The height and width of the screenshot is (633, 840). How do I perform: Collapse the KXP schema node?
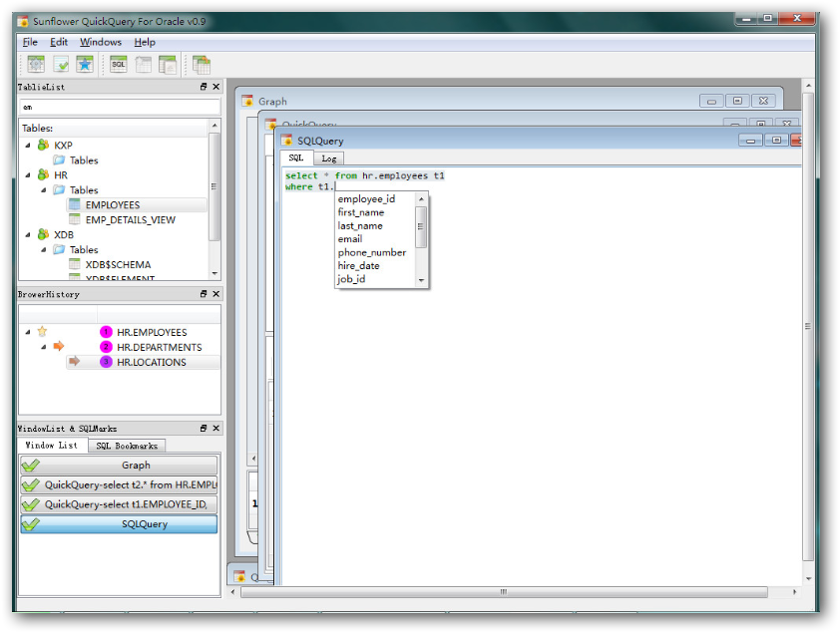(x=28, y=145)
